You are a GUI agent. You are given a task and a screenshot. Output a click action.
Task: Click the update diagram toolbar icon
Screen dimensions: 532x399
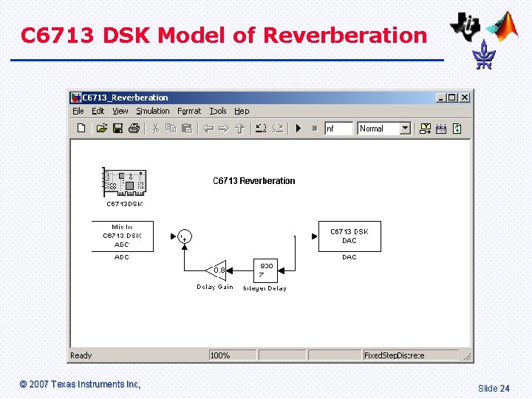(457, 129)
